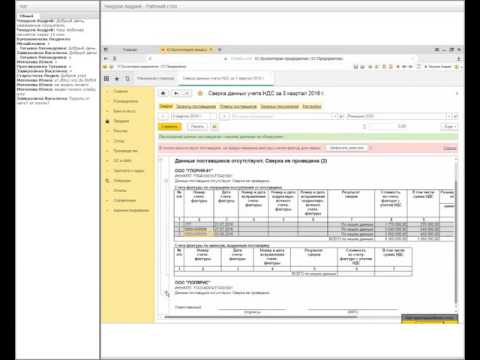Open the sections menu grid icon

pos(106,78)
